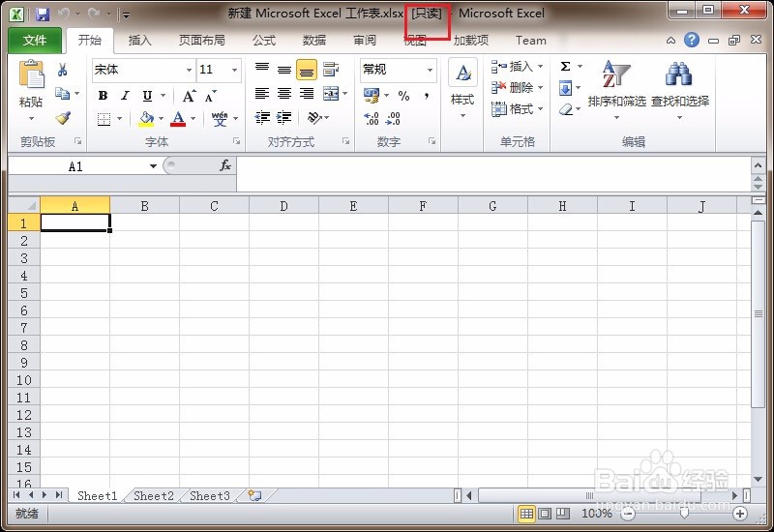Click the Fill down arrow icon

(566, 88)
